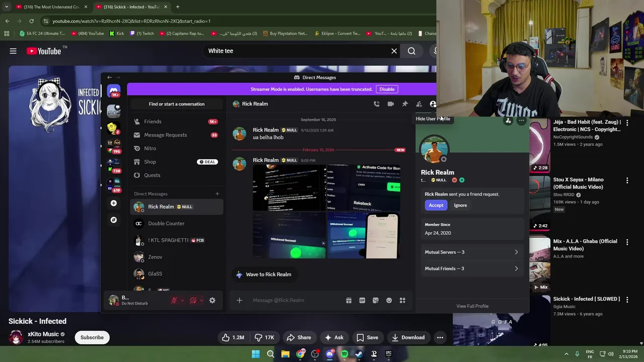Hide User Profile icon in Discord header

click(433, 104)
